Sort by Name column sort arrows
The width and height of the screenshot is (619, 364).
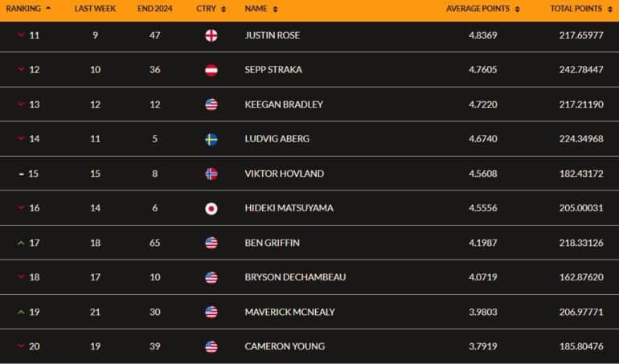pos(275,9)
